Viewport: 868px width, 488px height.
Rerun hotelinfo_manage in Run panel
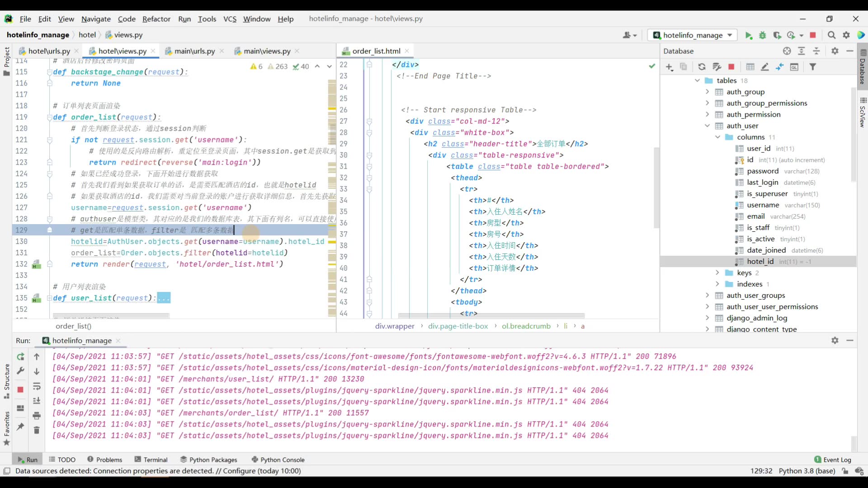(x=20, y=357)
